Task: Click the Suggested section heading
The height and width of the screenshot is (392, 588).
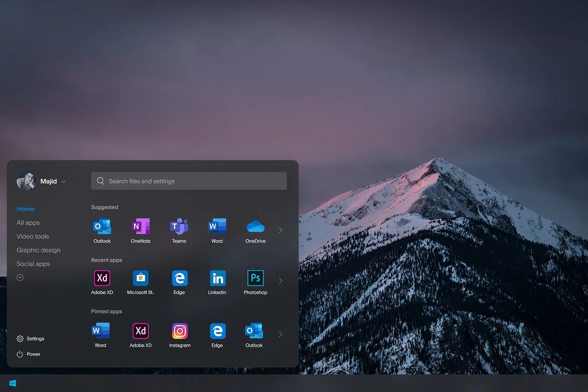Action: coord(105,207)
